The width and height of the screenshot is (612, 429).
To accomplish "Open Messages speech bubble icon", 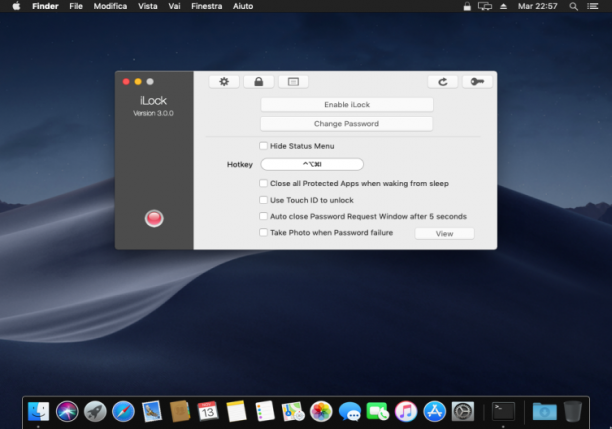I will (x=349, y=411).
